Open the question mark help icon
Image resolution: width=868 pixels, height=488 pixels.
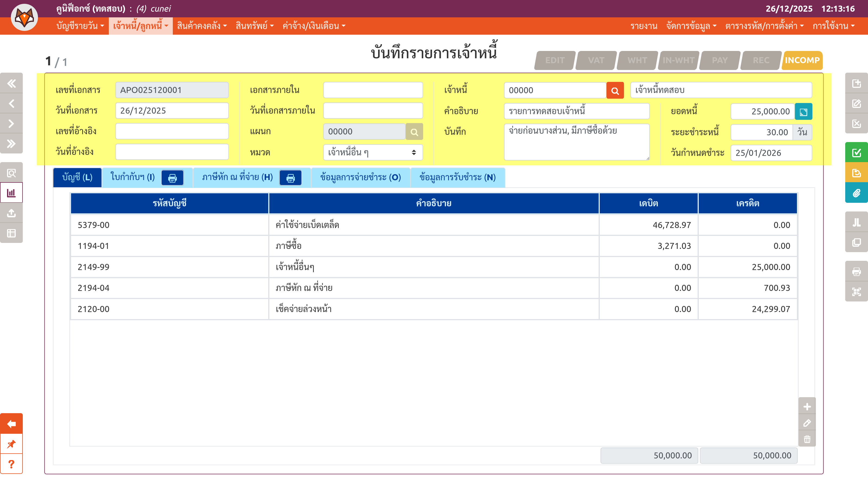[x=11, y=464]
